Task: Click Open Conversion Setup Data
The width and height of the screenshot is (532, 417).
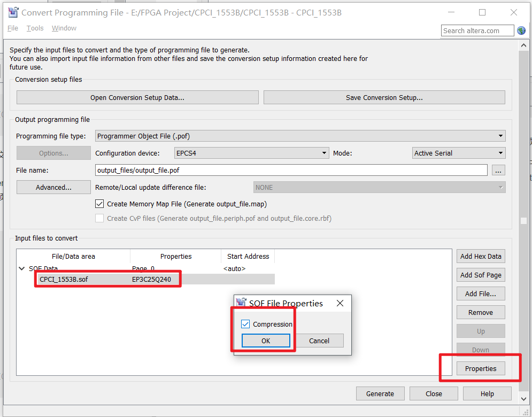Action: (137, 97)
